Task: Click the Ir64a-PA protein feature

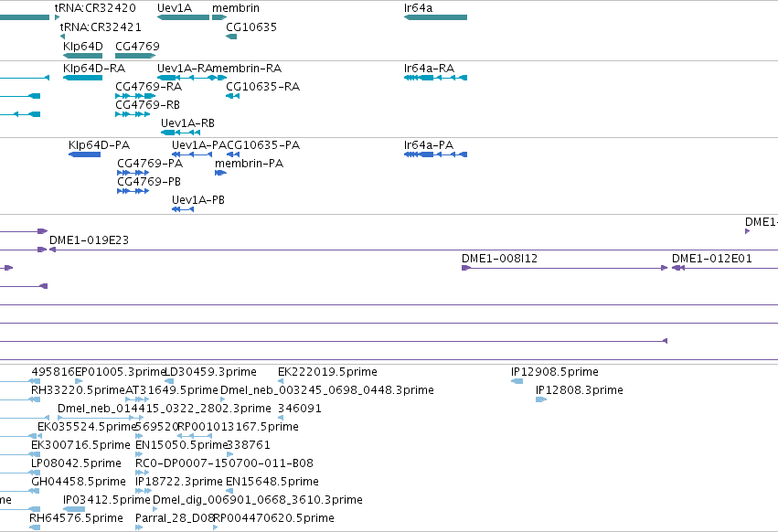Action: click(x=436, y=154)
